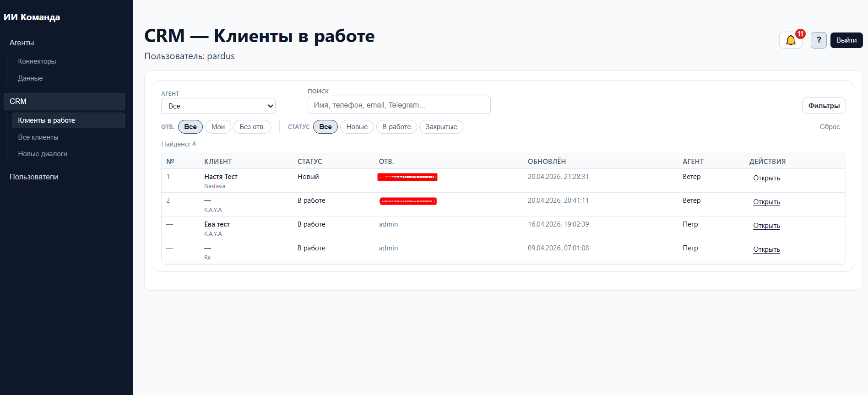
Task: Open Пользователи in sidebar
Action: (34, 177)
